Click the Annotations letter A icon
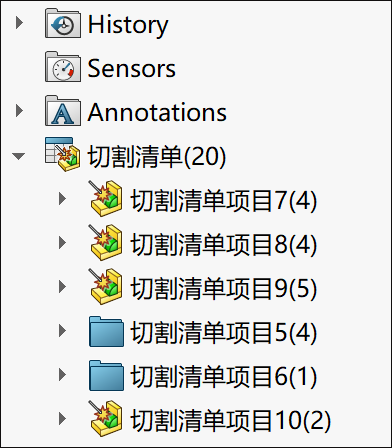Viewport: 392px width, 448px height. [63, 111]
